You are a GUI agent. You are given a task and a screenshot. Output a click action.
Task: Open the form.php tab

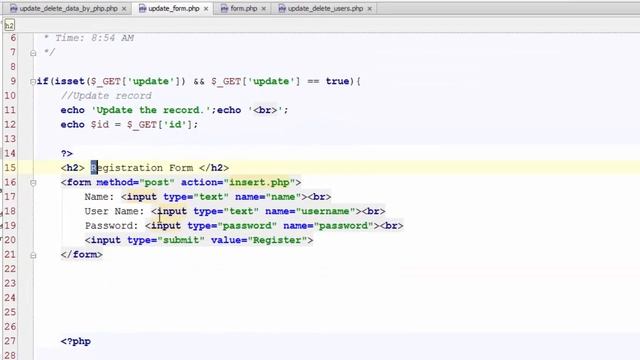coord(243,8)
